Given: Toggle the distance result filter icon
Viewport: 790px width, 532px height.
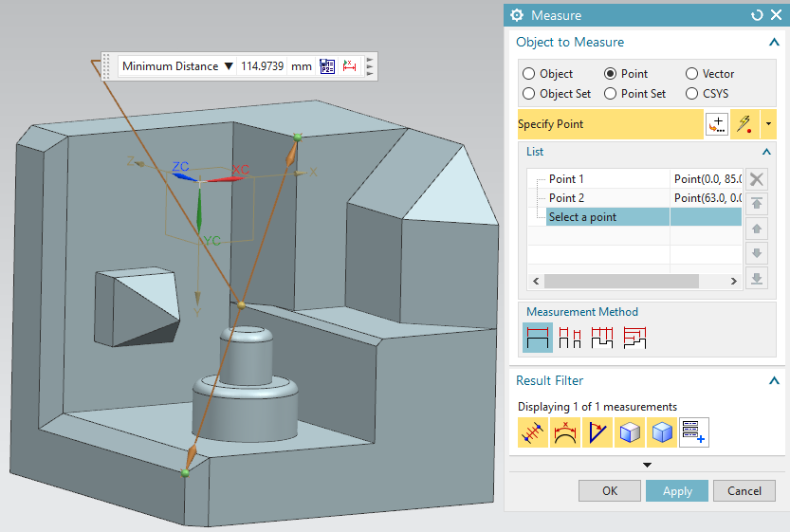Looking at the screenshot, I should pyautogui.click(x=533, y=432).
